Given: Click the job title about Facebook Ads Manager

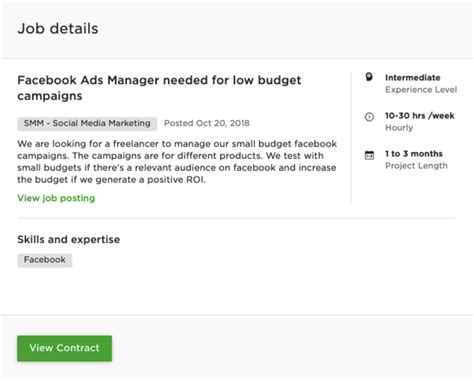Looking at the screenshot, I should [x=159, y=88].
